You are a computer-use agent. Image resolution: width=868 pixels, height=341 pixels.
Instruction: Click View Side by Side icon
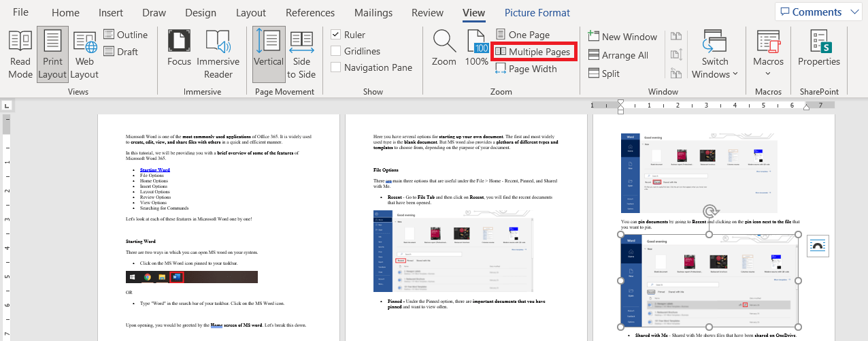[676, 37]
